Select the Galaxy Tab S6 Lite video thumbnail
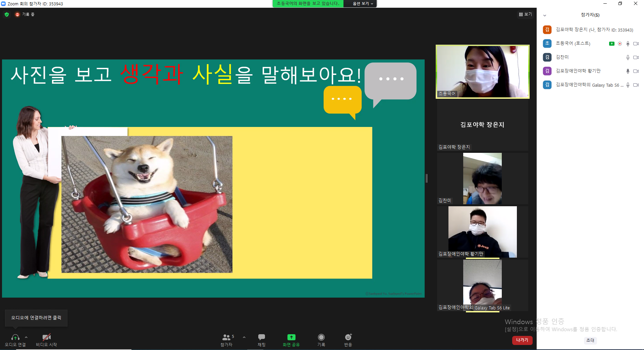This screenshot has height=350, width=644. pos(483,285)
